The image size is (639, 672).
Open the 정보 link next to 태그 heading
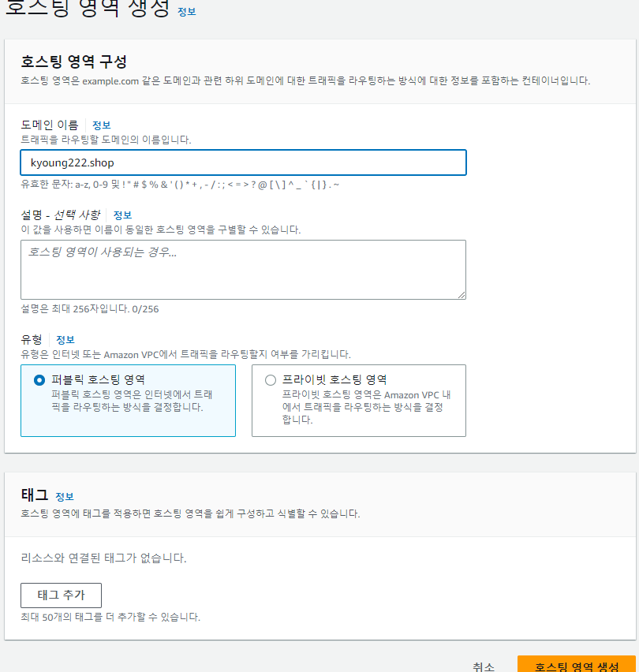coord(65,496)
